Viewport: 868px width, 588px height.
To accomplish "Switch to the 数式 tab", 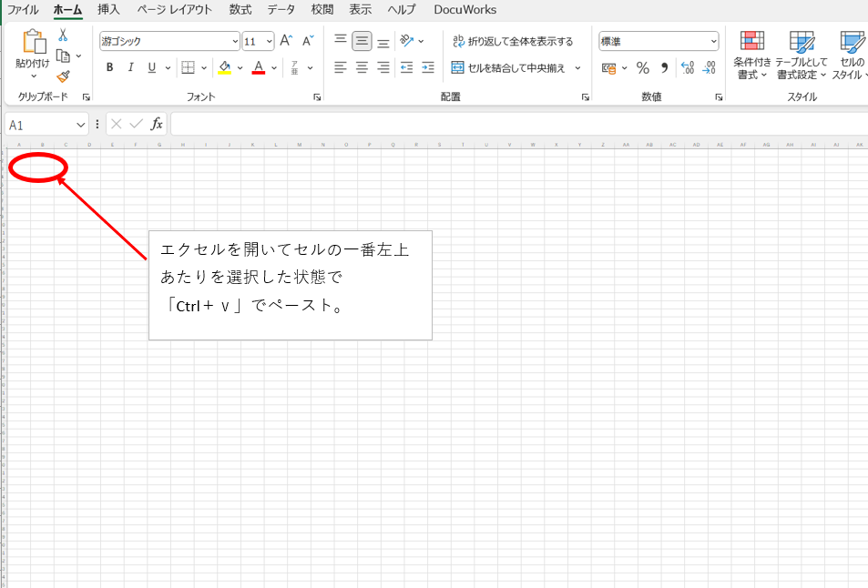I will pyautogui.click(x=240, y=9).
